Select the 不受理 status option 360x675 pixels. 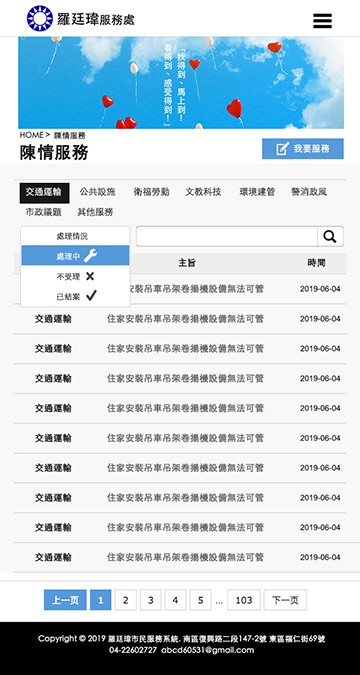tap(75, 276)
